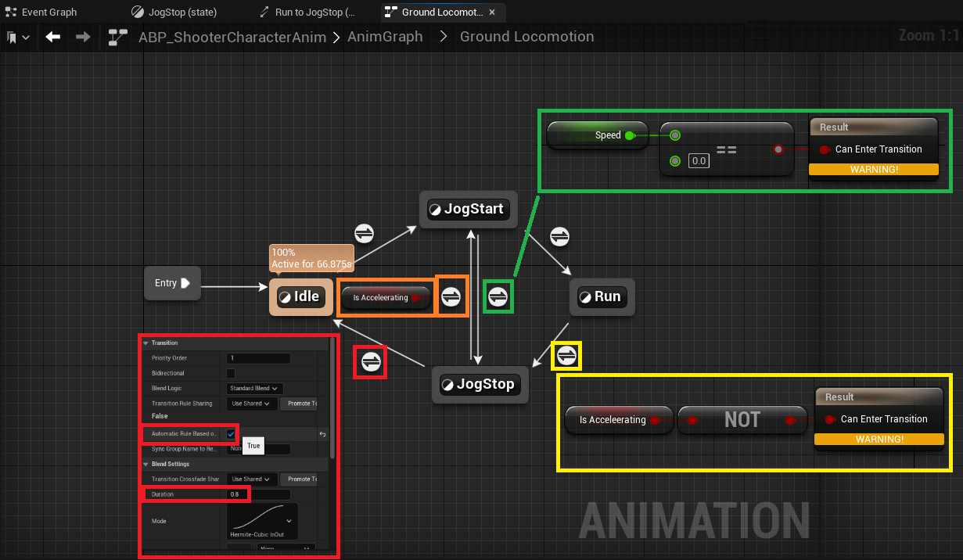Collapse the Transition section

tap(146, 343)
